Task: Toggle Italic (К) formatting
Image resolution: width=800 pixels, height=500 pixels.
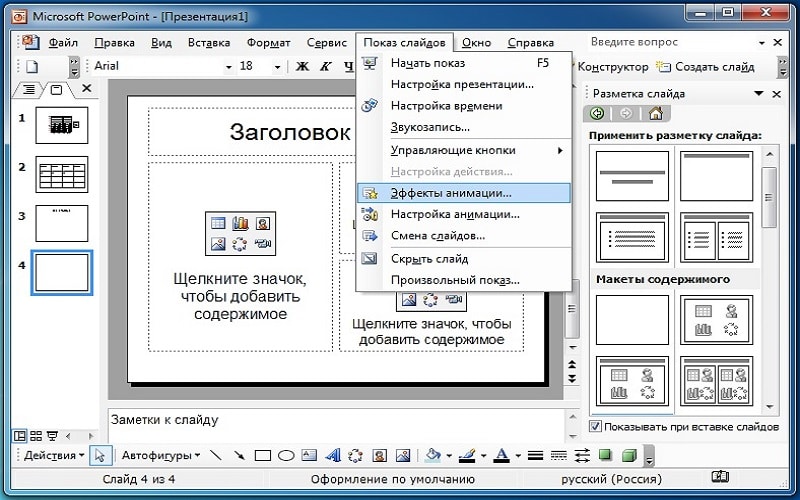Action: pos(326,66)
